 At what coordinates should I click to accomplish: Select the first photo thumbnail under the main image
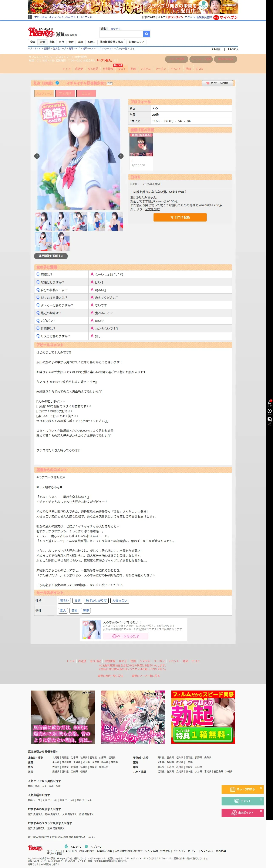[43, 221]
